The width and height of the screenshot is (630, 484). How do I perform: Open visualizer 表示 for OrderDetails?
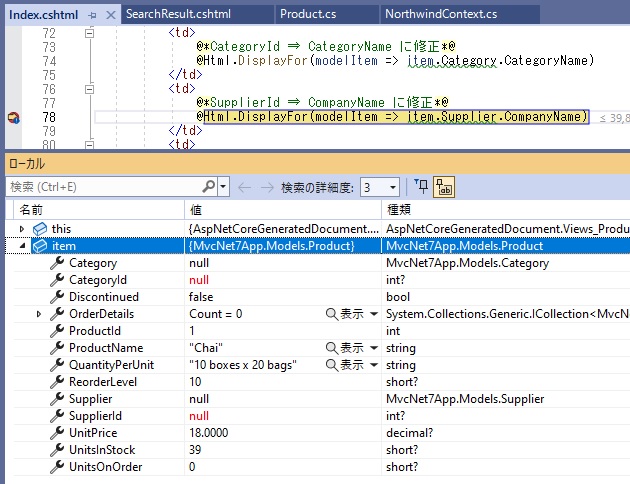tap(345, 314)
